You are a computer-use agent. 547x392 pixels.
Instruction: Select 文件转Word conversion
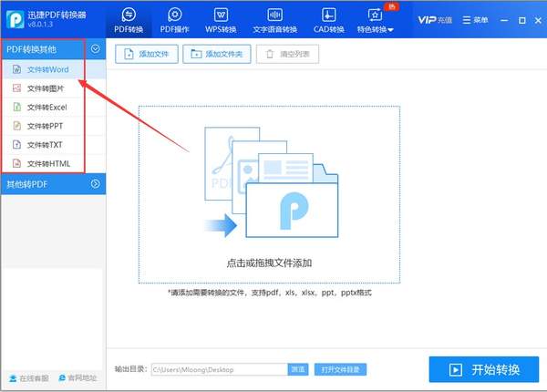tap(47, 69)
